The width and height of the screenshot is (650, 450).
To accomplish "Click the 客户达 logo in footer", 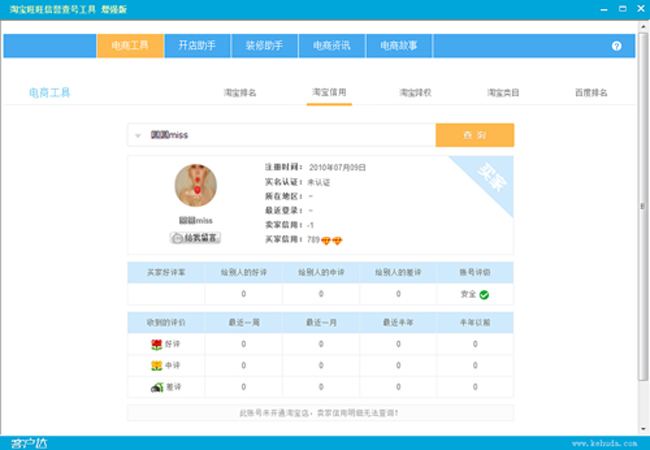I will [29, 443].
